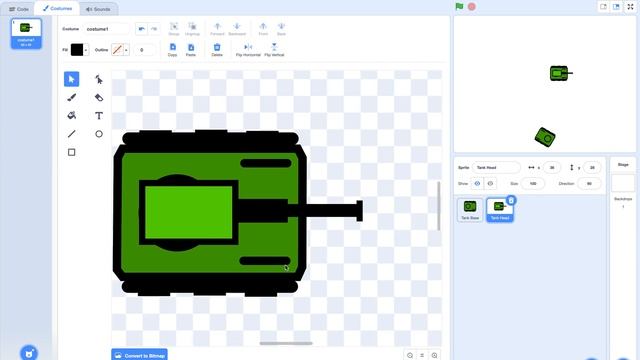This screenshot has height=360, width=640.
Task: Click the Ungroup icon
Action: 192,29
